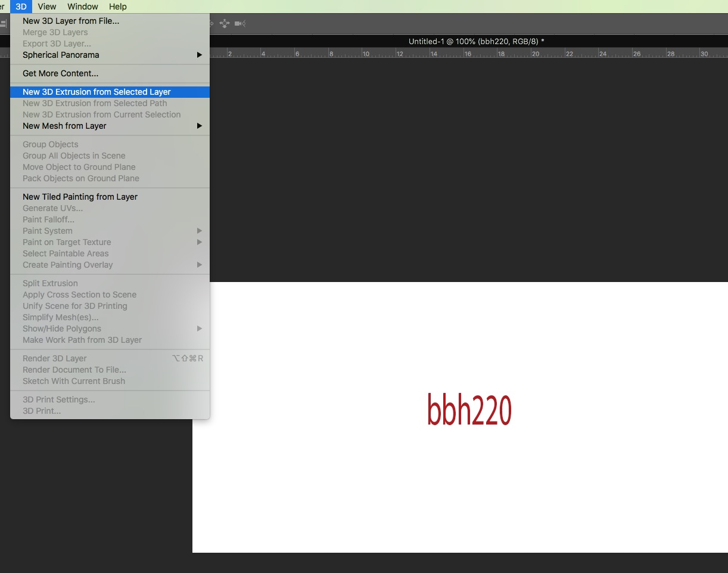Click the red bbh220 text on canvas
728x573 pixels.
point(469,410)
